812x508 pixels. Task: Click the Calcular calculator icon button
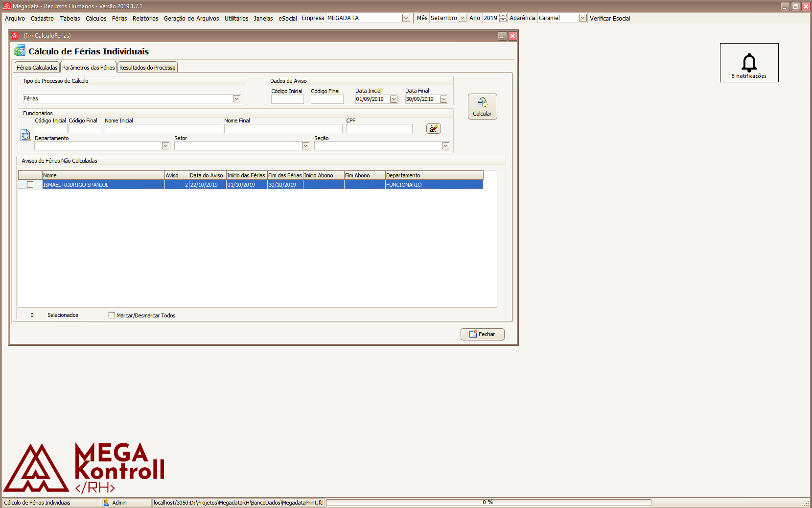click(x=482, y=106)
